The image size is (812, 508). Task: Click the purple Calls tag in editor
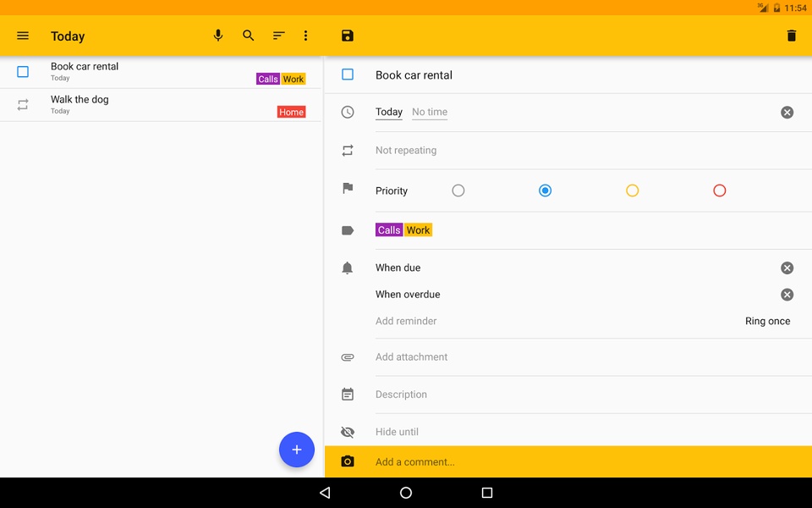pos(389,230)
